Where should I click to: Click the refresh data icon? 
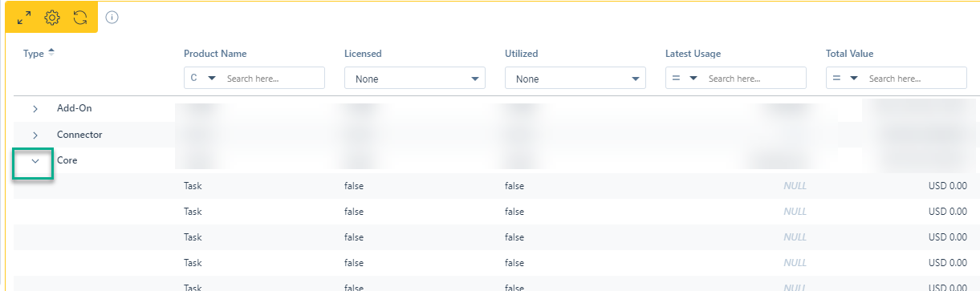79,17
